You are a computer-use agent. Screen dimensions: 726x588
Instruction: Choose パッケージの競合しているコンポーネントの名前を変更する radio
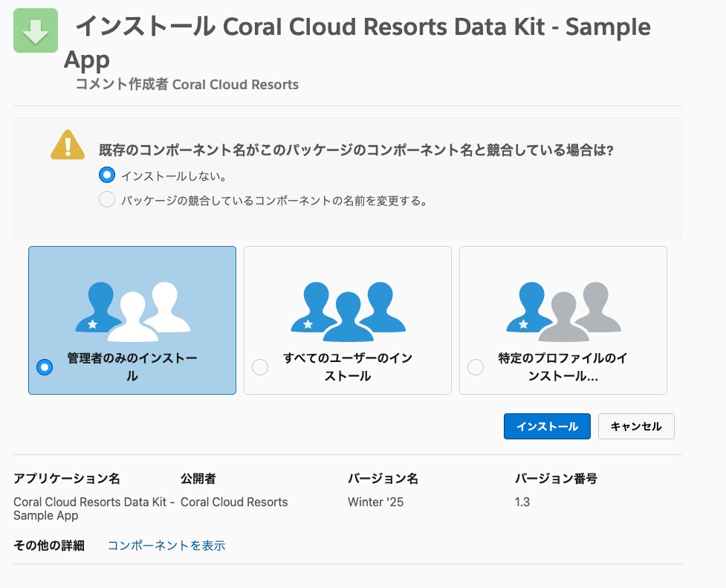click(x=107, y=200)
